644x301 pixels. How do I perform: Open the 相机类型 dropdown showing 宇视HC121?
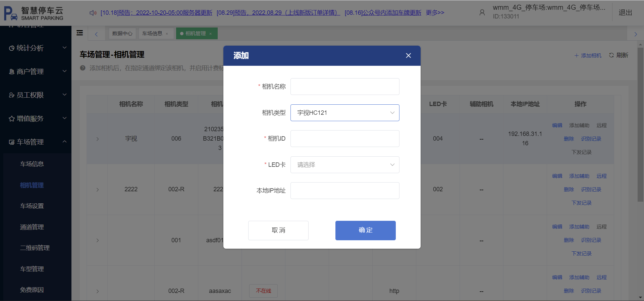coord(345,113)
